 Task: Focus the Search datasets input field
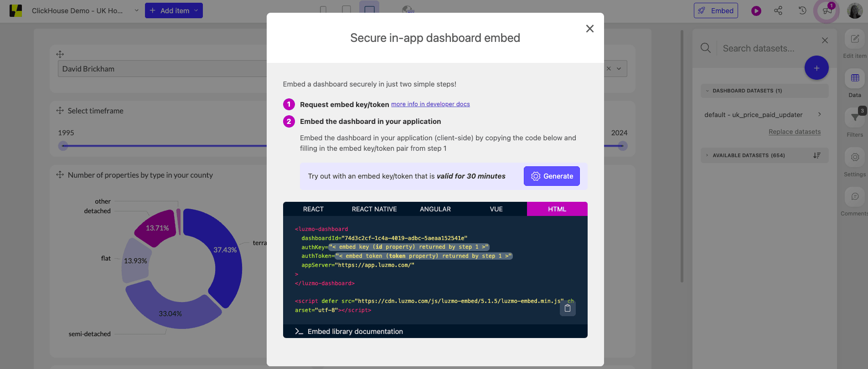click(x=766, y=48)
